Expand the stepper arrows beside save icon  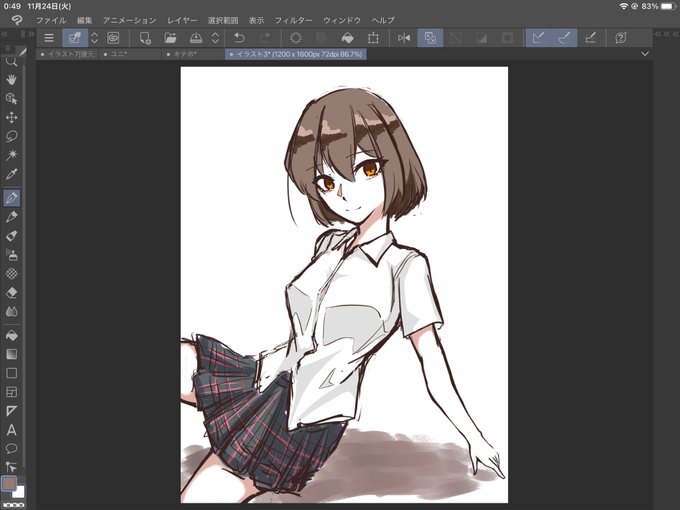(x=216, y=38)
